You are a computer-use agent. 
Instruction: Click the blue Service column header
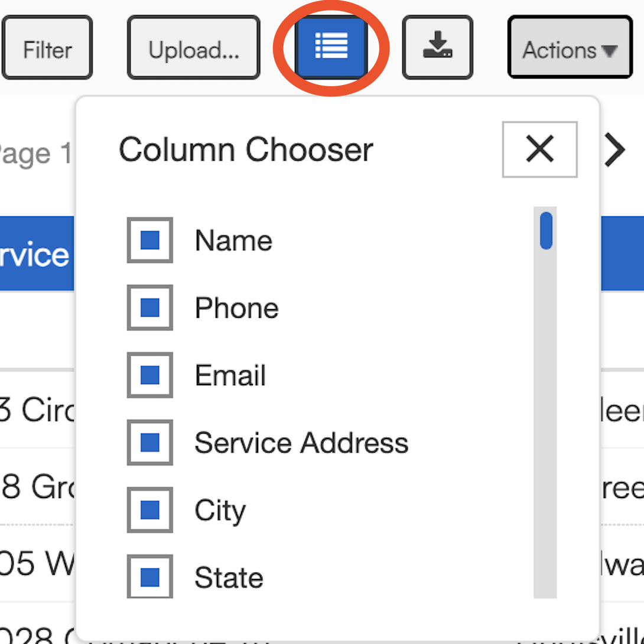click(x=35, y=254)
